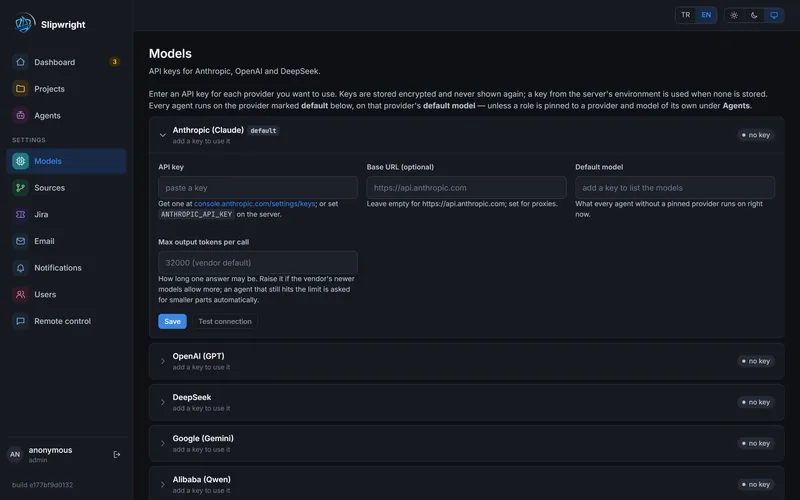Screen dimensions: 800x500
Task: Click the default tag beside Anthropic
Action: point(263,131)
